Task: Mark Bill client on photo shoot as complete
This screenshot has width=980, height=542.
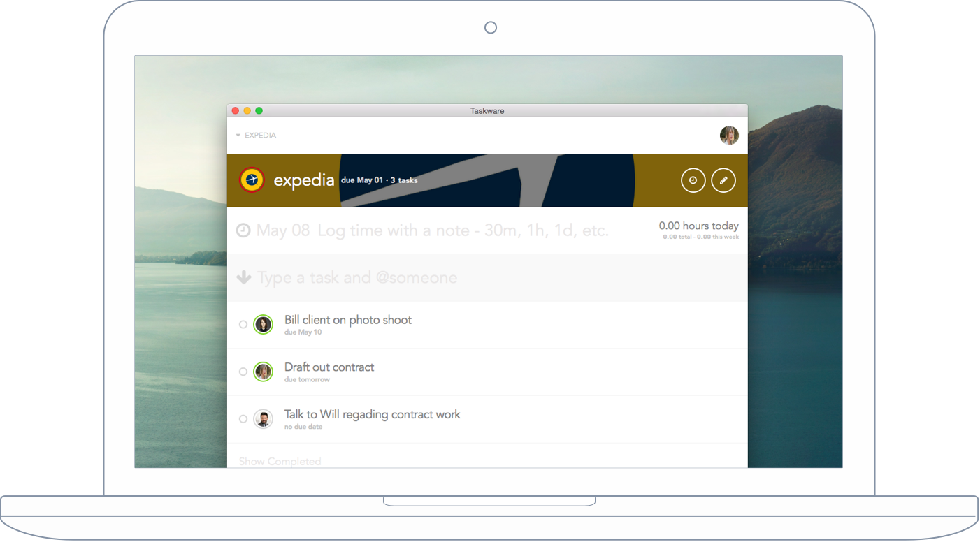Action: [243, 324]
